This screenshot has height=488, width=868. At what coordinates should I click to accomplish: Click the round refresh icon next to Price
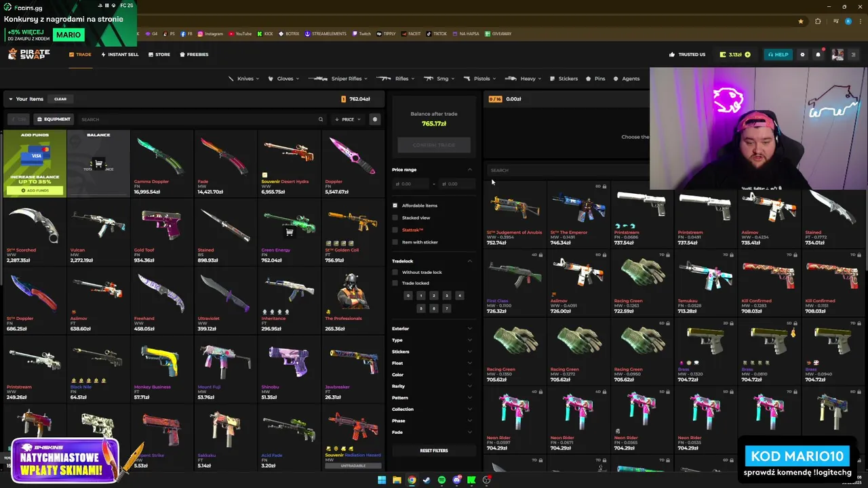pos(374,119)
